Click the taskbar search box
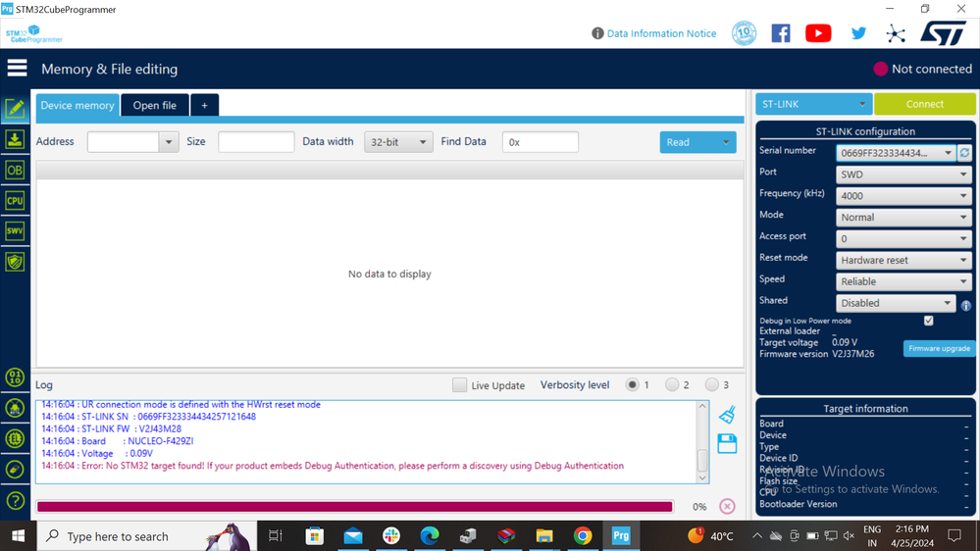This screenshot has height=551, width=980. point(147,536)
